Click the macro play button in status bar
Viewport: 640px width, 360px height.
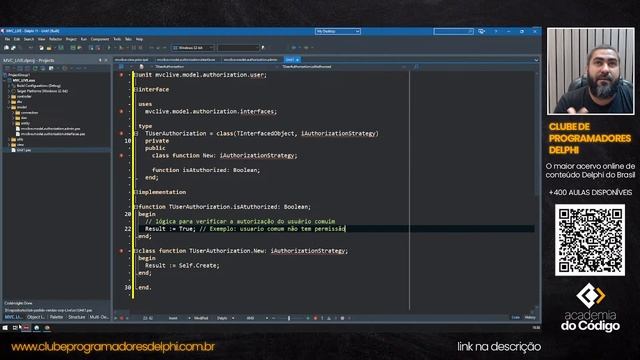(116, 318)
